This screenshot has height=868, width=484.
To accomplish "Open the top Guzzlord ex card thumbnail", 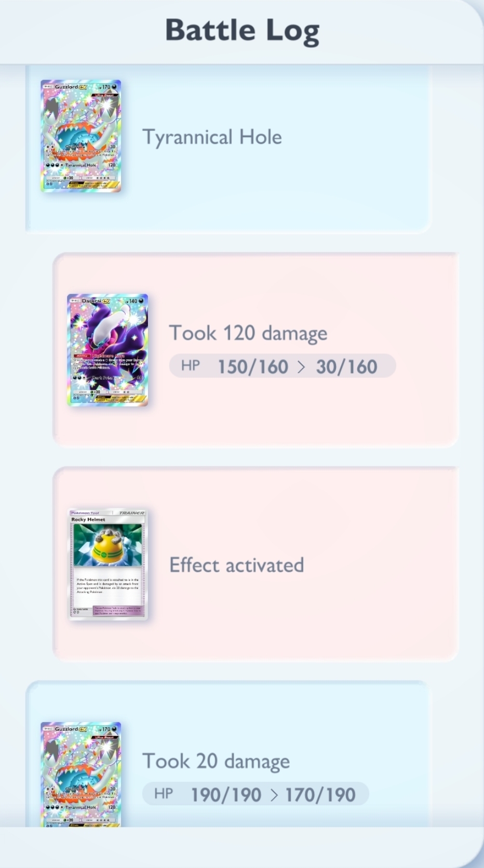I will 81,136.
